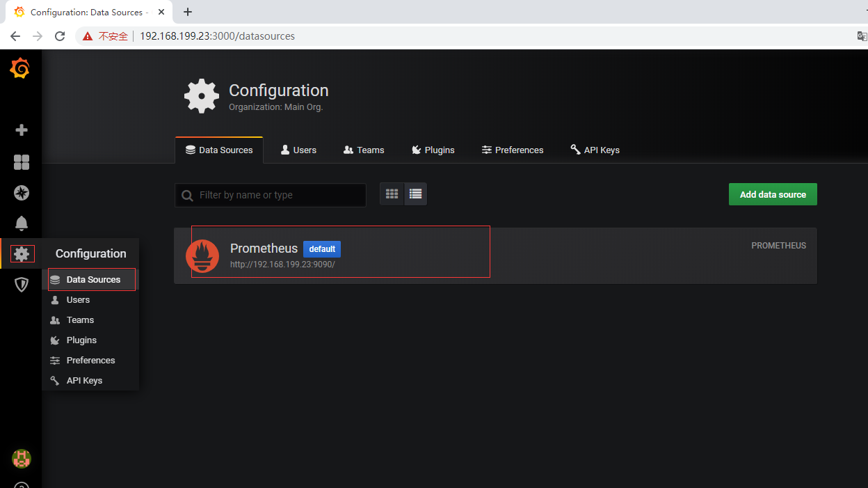The height and width of the screenshot is (488, 868).
Task: Click the Organization: Main Org. subtitle
Action: [x=276, y=107]
